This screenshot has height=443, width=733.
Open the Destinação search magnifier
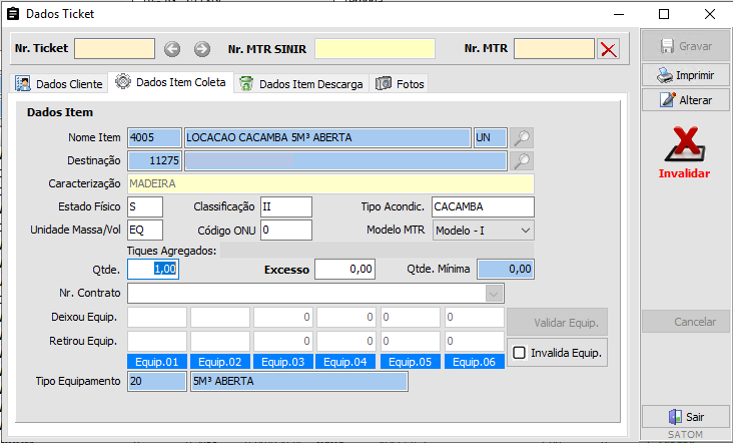click(521, 160)
